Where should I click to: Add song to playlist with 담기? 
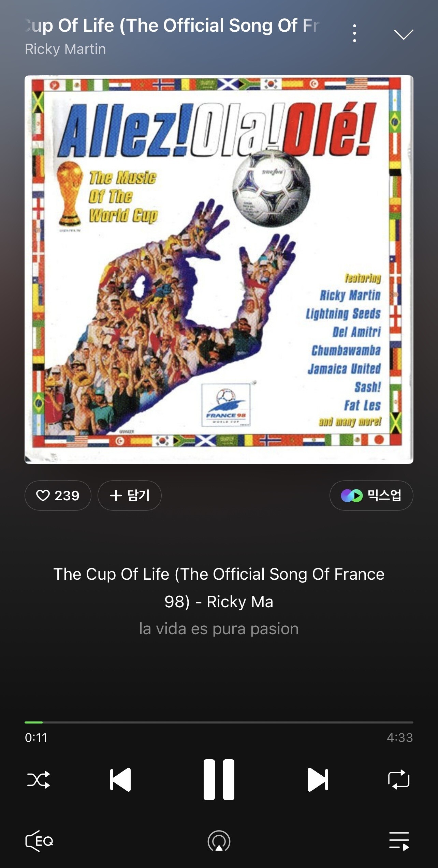130,496
